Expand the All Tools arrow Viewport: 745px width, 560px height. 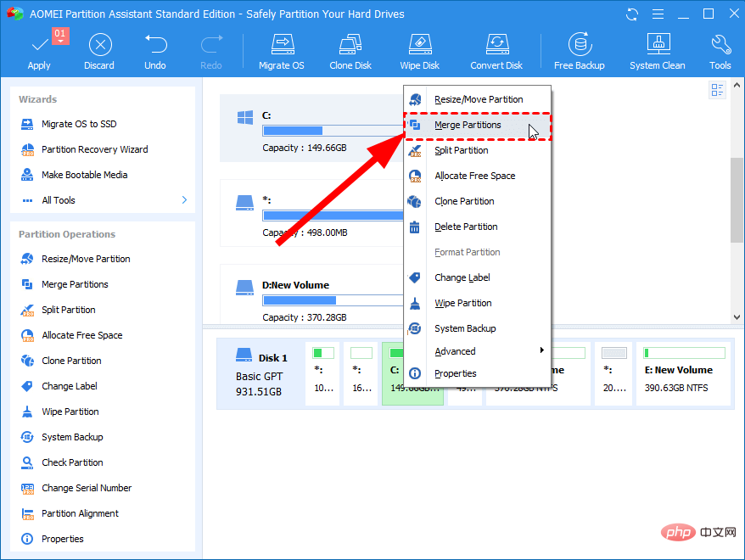(184, 200)
